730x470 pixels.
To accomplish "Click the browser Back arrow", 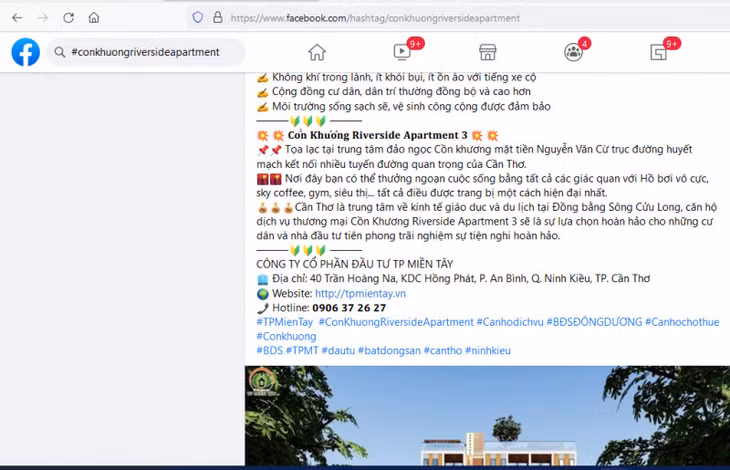I will coord(17,18).
